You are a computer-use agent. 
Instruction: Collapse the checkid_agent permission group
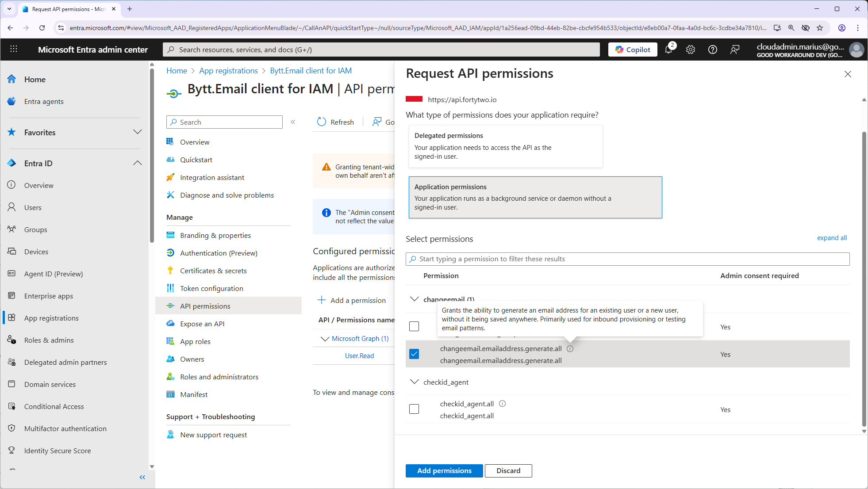coord(414,382)
